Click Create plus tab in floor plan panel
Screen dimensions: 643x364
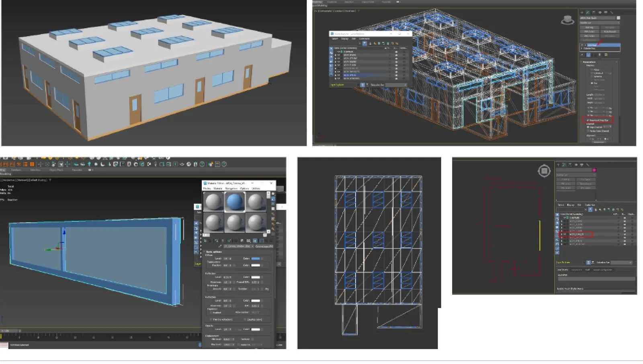558,165
